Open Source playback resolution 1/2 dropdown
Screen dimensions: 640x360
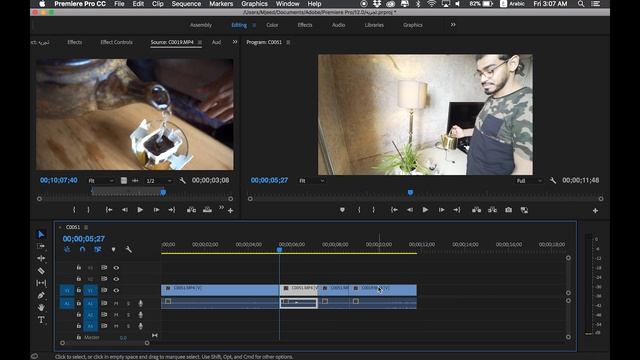[x=159, y=181]
